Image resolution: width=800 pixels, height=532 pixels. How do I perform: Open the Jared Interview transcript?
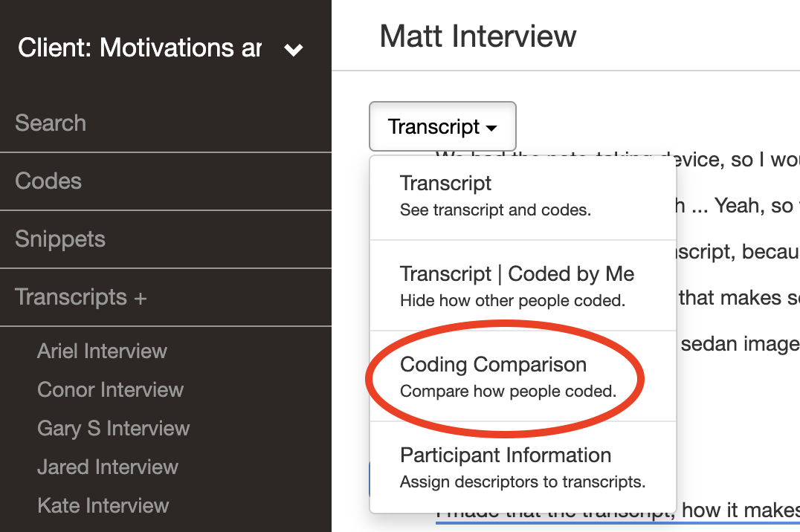click(x=108, y=467)
